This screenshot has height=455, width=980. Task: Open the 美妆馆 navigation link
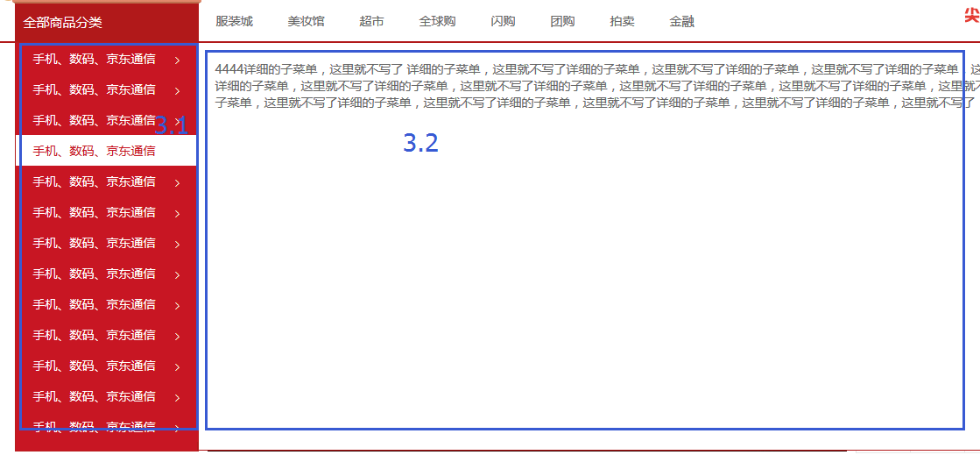coord(306,21)
